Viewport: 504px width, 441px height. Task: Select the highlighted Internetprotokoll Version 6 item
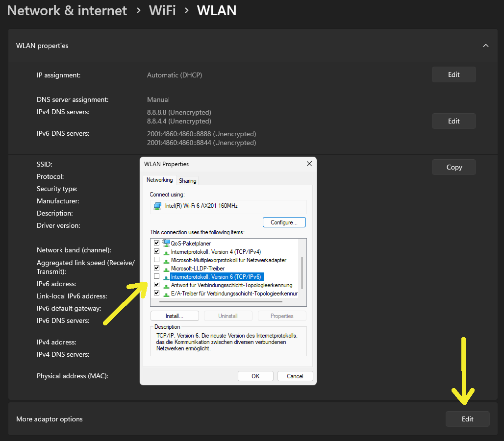click(216, 277)
